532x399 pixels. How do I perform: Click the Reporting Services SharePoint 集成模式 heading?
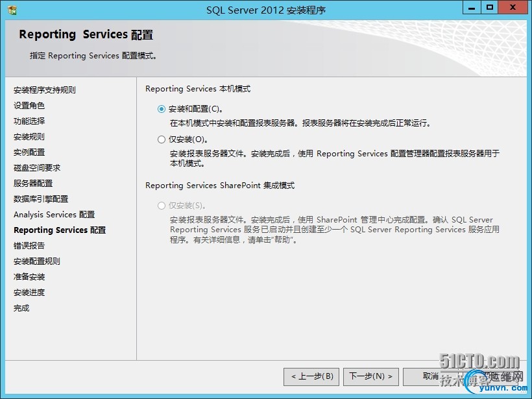(x=220, y=186)
